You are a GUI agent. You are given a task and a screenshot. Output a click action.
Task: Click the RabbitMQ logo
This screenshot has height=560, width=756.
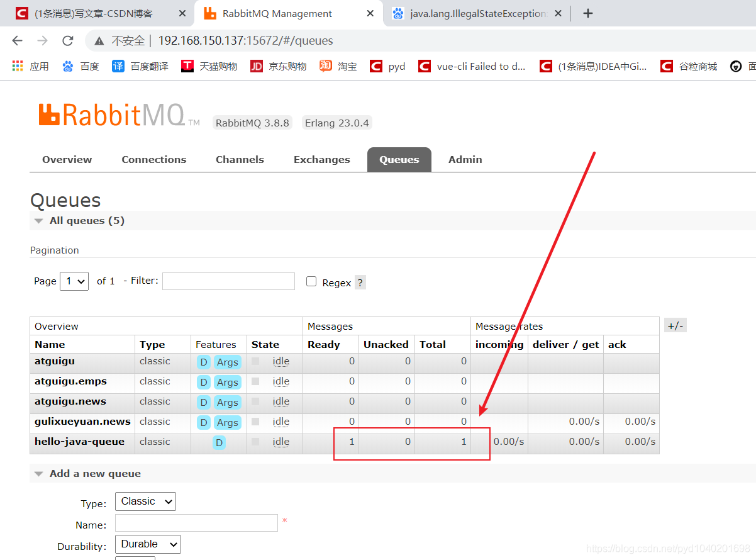click(x=119, y=115)
